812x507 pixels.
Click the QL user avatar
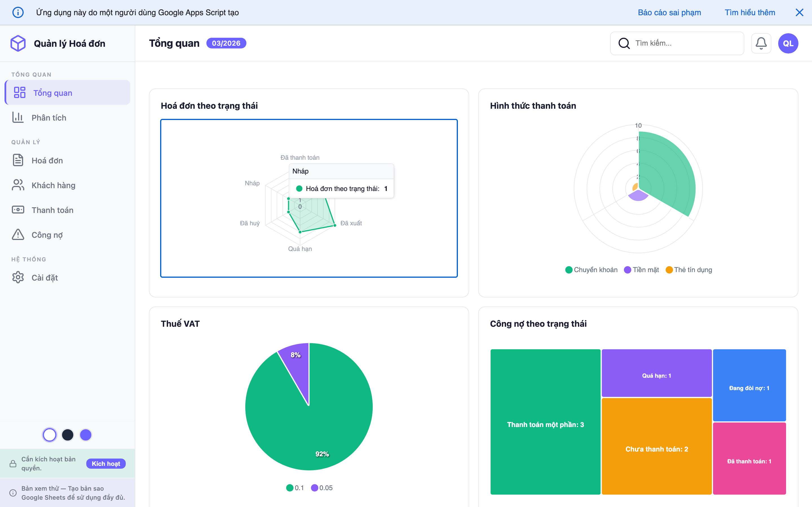[788, 43]
